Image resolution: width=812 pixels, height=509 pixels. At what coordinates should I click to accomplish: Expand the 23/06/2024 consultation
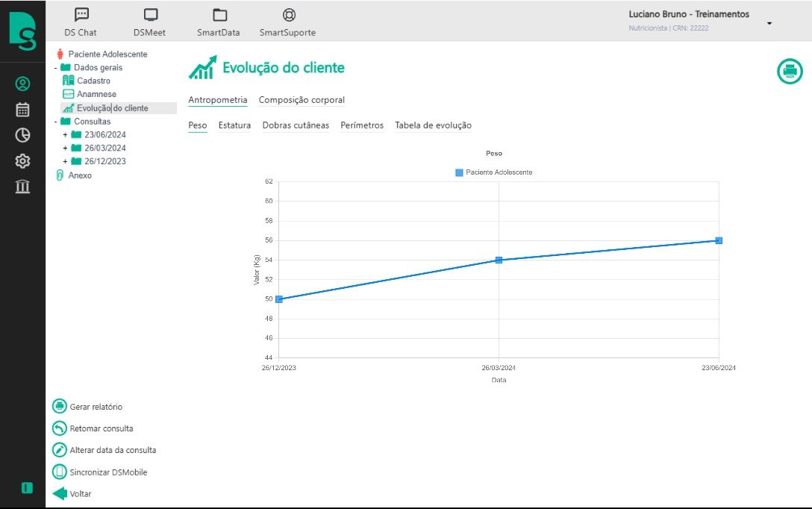[65, 134]
